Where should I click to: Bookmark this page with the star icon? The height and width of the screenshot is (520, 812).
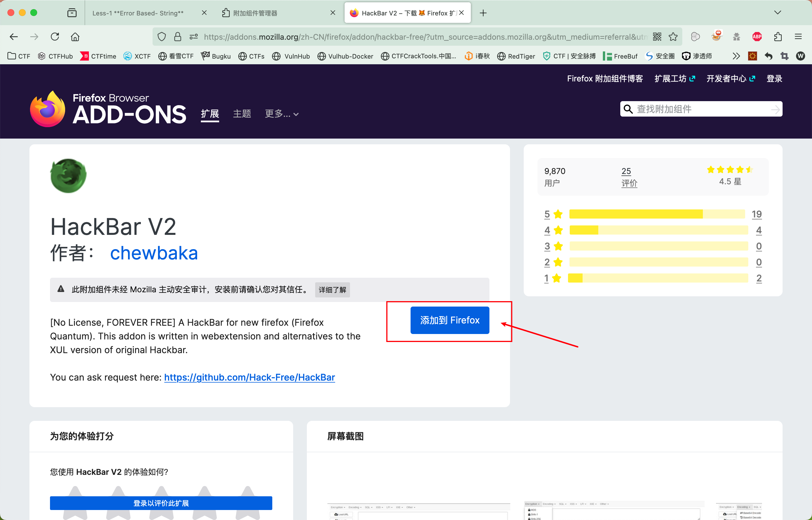[x=673, y=37]
